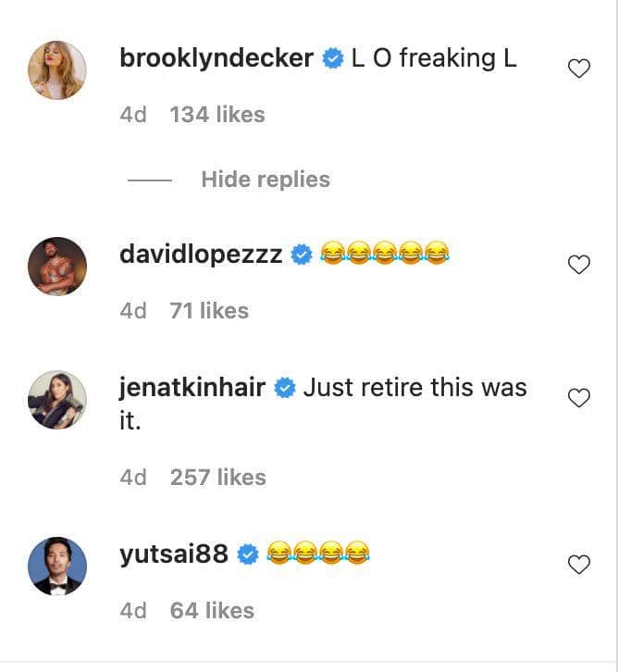Screen dimensions: 618x672
Task: Click the 4d timestamp under yutsai88's comment
Action: pyautogui.click(x=133, y=611)
